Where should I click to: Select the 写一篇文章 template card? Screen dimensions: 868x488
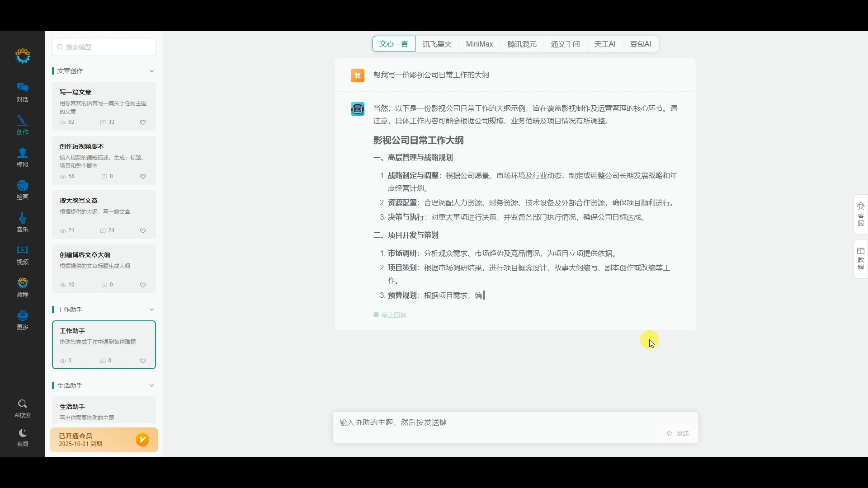104,106
